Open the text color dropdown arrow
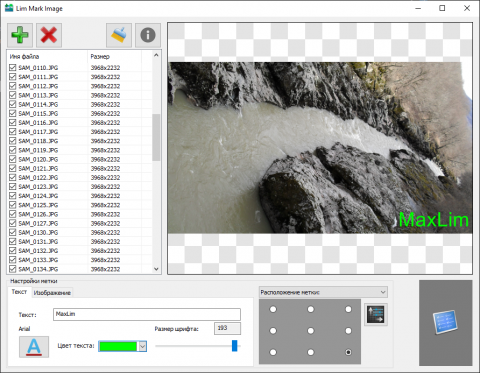The height and width of the screenshot is (373, 480). pos(142,346)
